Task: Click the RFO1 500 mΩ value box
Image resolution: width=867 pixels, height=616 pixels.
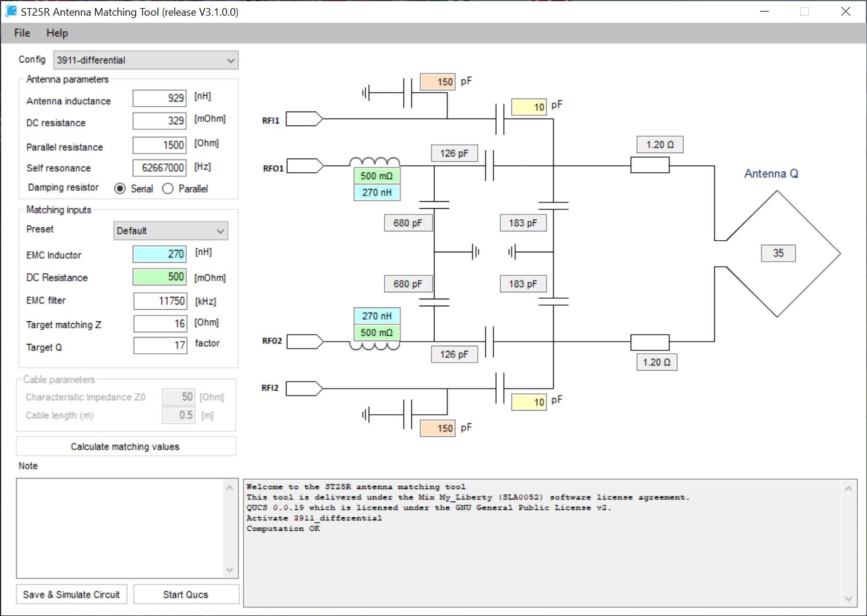Action: (377, 176)
